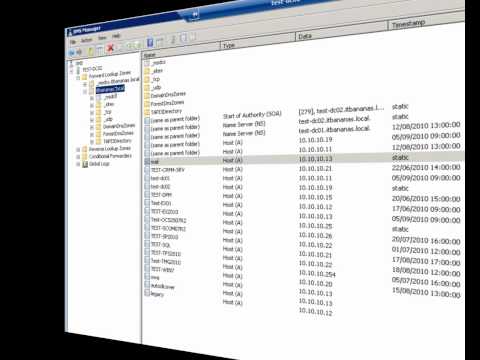Expand the Reverse Lookup Zones node
Viewport: 480px width, 360px height.
pyautogui.click(x=78, y=149)
